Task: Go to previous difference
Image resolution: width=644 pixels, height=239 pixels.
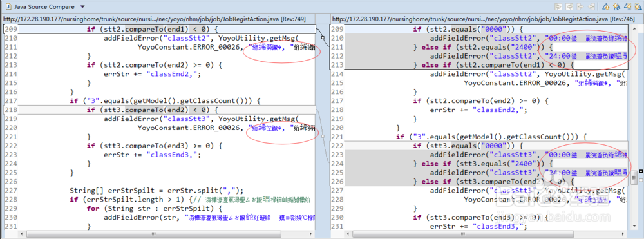Action: (617, 6)
